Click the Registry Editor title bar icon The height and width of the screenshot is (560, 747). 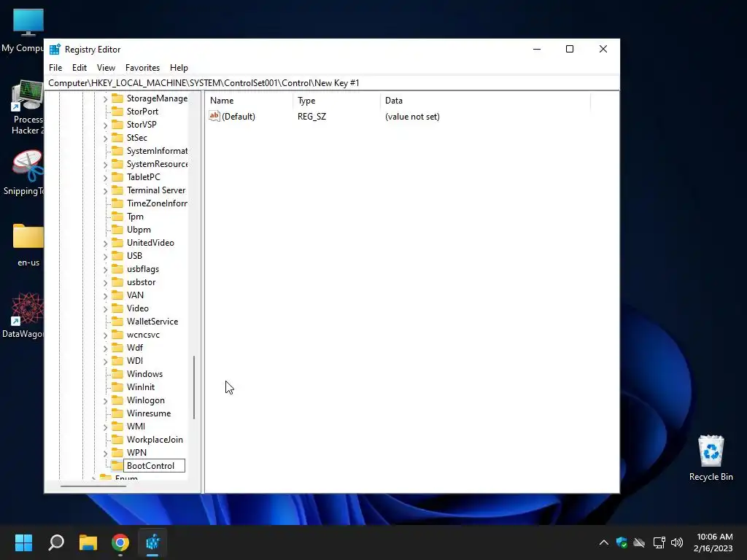pyautogui.click(x=55, y=49)
